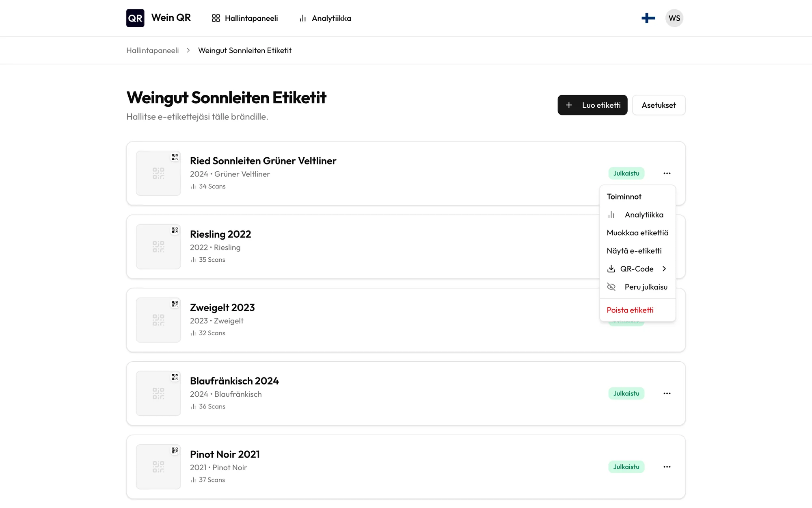Click QR icon on Zweigelt 2023 thumbnail

point(175,304)
